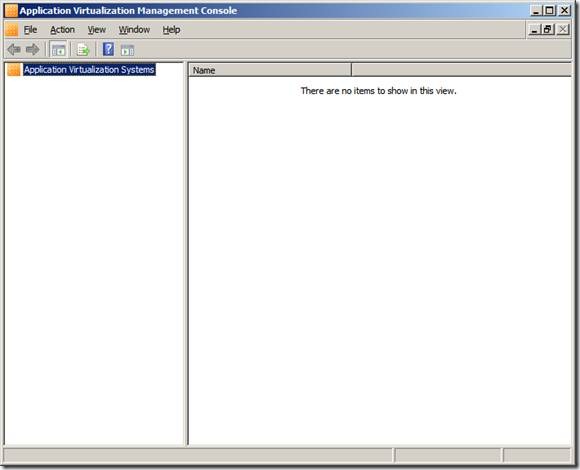Click 'There are no items to show' text

point(378,91)
